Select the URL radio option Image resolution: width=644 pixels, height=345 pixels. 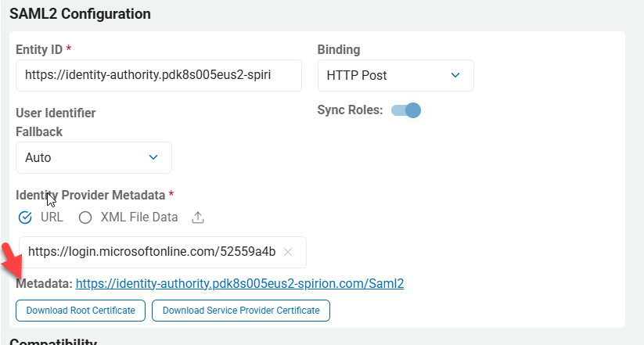(x=25, y=217)
